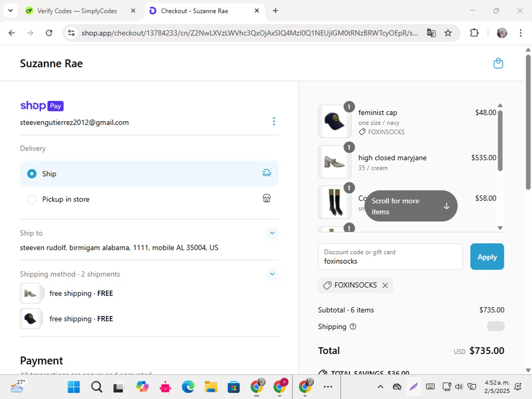Open the shopping bag cart icon
This screenshot has height=399, width=532.
point(498,63)
